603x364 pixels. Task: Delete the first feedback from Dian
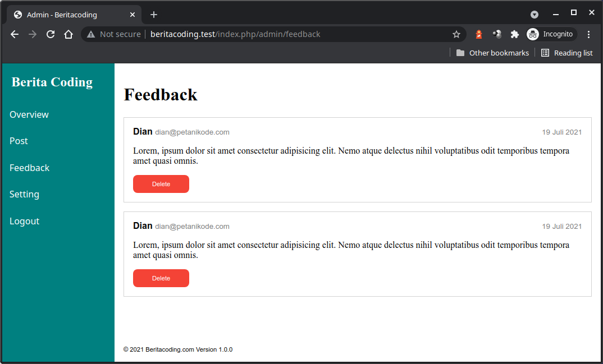coord(161,183)
